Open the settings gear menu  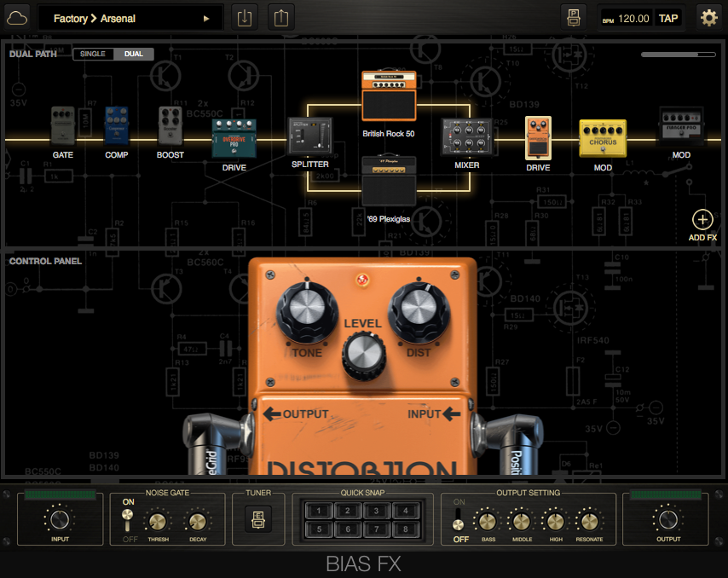pos(709,16)
